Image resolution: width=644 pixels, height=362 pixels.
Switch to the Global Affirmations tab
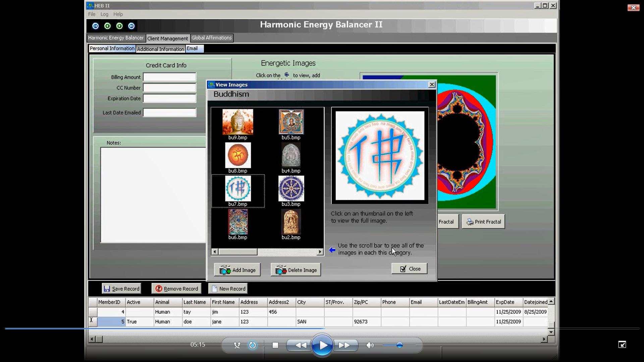[x=212, y=38]
